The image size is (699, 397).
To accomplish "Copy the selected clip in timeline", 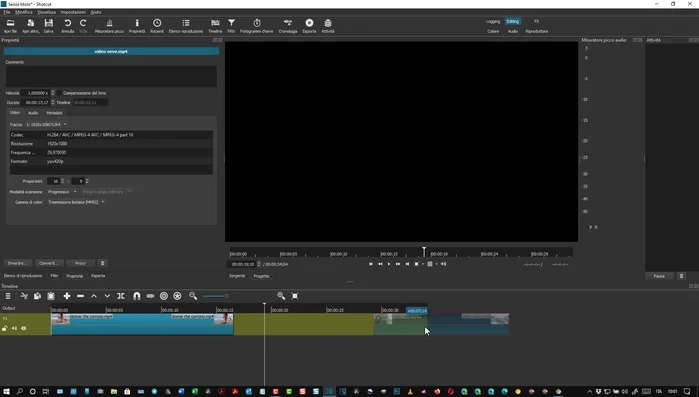I will click(x=37, y=296).
